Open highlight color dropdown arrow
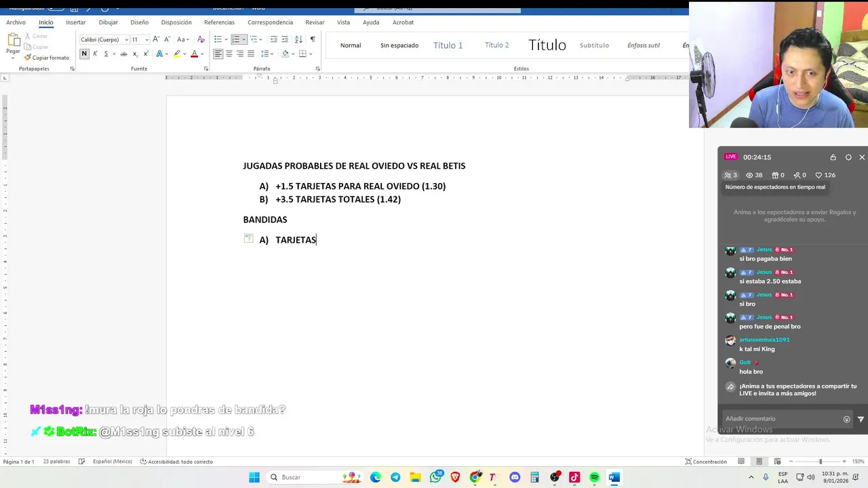The width and height of the screenshot is (868, 488). click(184, 54)
